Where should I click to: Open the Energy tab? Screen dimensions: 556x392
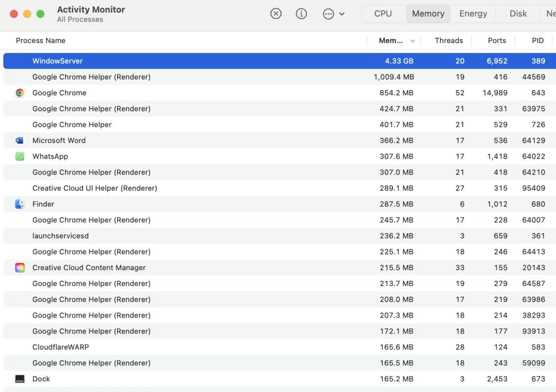[x=473, y=14]
